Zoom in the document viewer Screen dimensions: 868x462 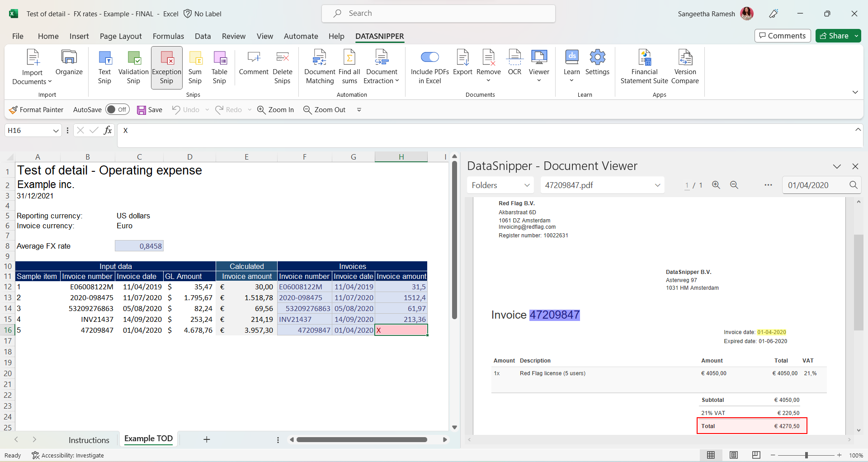coord(716,185)
